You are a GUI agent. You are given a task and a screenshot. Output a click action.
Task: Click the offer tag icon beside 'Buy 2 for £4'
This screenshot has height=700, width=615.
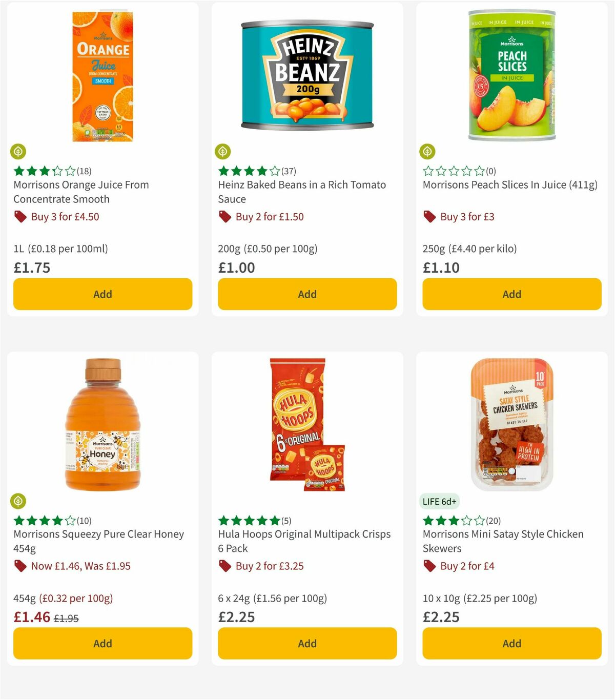[428, 566]
